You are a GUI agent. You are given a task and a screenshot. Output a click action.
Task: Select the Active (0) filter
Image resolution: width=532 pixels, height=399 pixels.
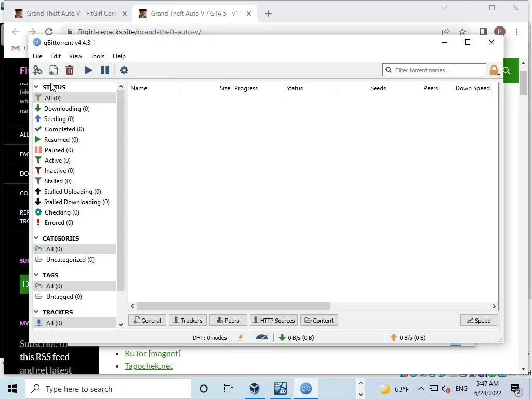point(75,161)
